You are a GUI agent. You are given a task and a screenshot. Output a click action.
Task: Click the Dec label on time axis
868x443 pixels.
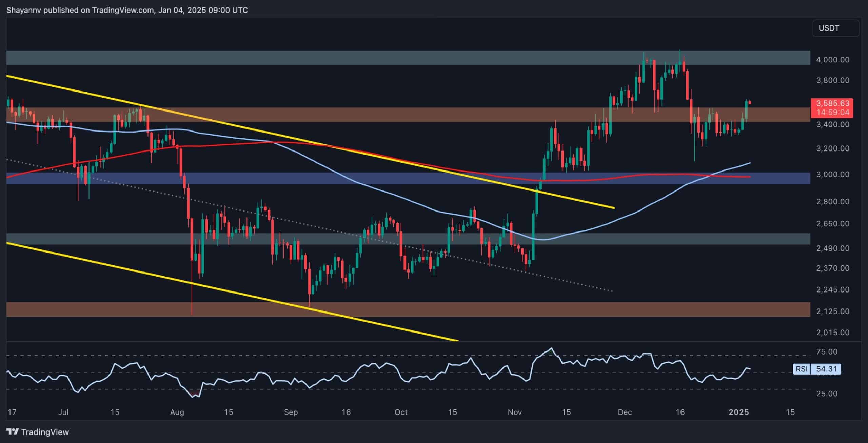625,412
